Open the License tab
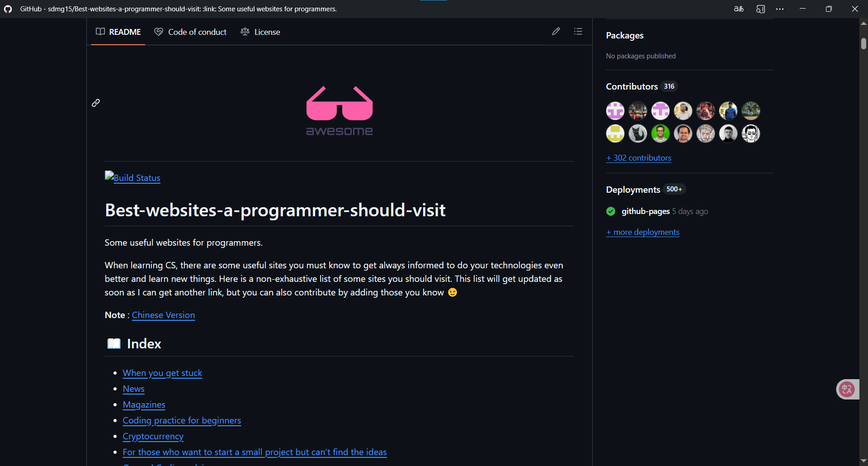868x466 pixels. tap(260, 32)
